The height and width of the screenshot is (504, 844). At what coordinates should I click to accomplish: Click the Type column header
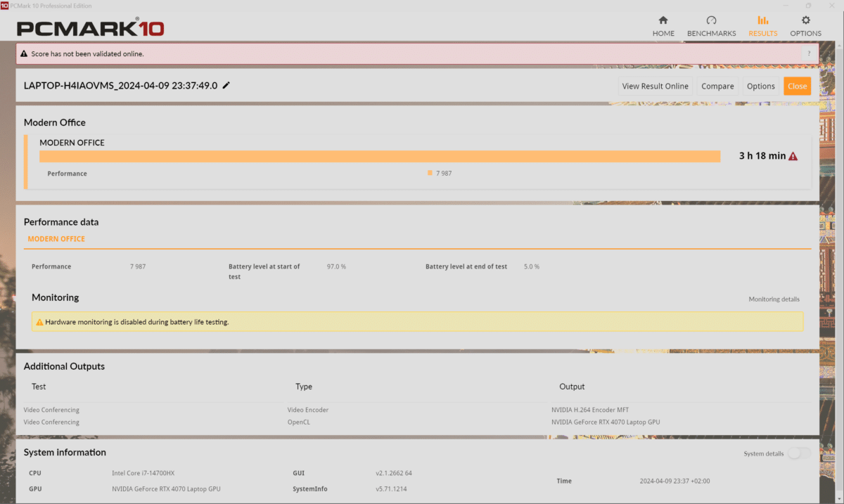coord(304,387)
